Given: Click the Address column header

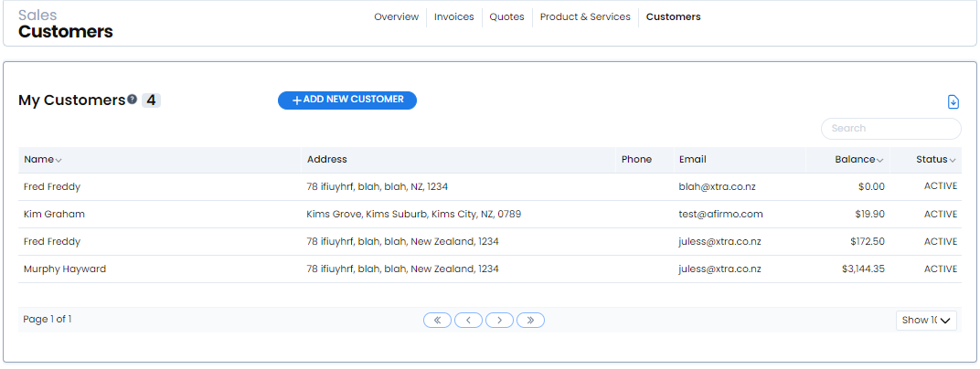Looking at the screenshot, I should coord(327,160).
